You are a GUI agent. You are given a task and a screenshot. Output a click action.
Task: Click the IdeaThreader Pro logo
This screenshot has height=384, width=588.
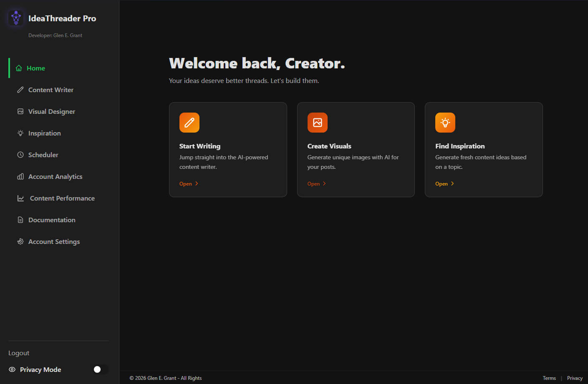pyautogui.click(x=16, y=18)
